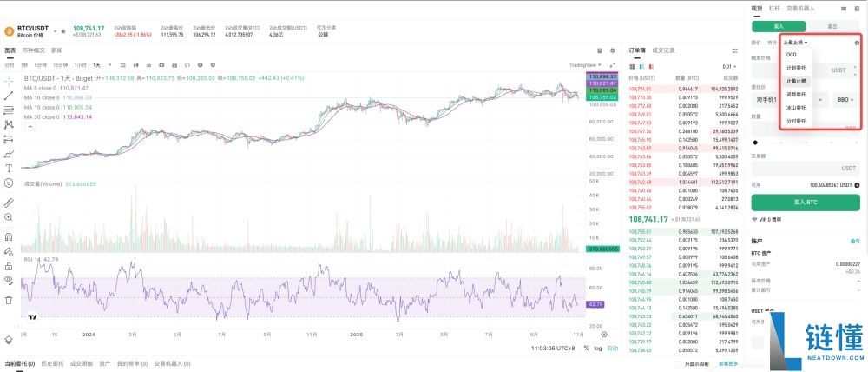
Task: Toggle the lock all drawings icon
Action: click(9, 266)
